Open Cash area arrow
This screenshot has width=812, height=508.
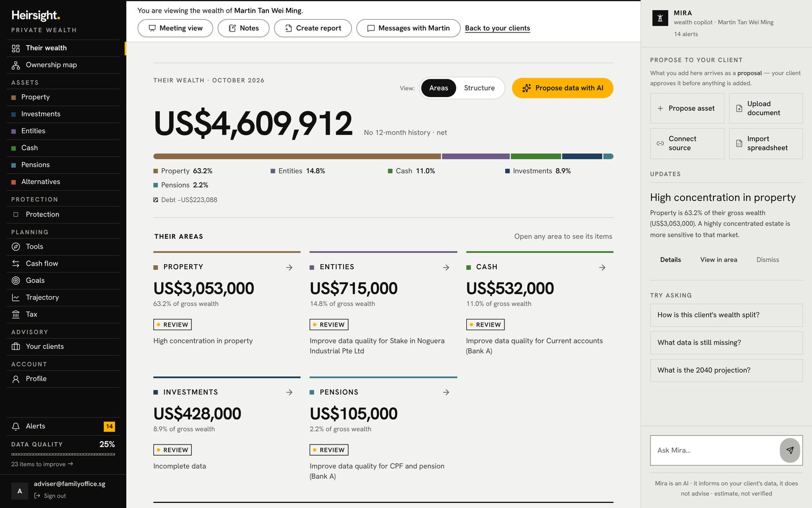(x=602, y=267)
